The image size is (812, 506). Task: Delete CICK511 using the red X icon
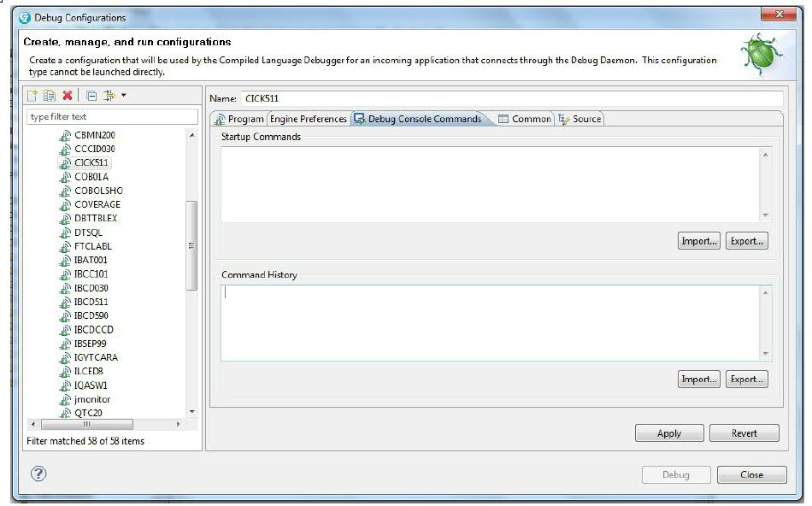[68, 96]
